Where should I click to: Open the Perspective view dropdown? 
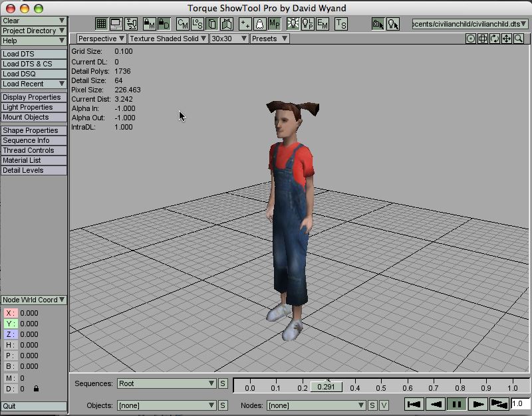pyautogui.click(x=101, y=39)
